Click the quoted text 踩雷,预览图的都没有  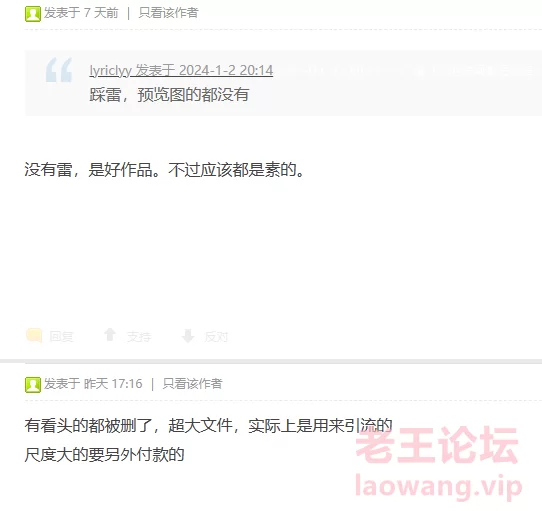point(169,95)
